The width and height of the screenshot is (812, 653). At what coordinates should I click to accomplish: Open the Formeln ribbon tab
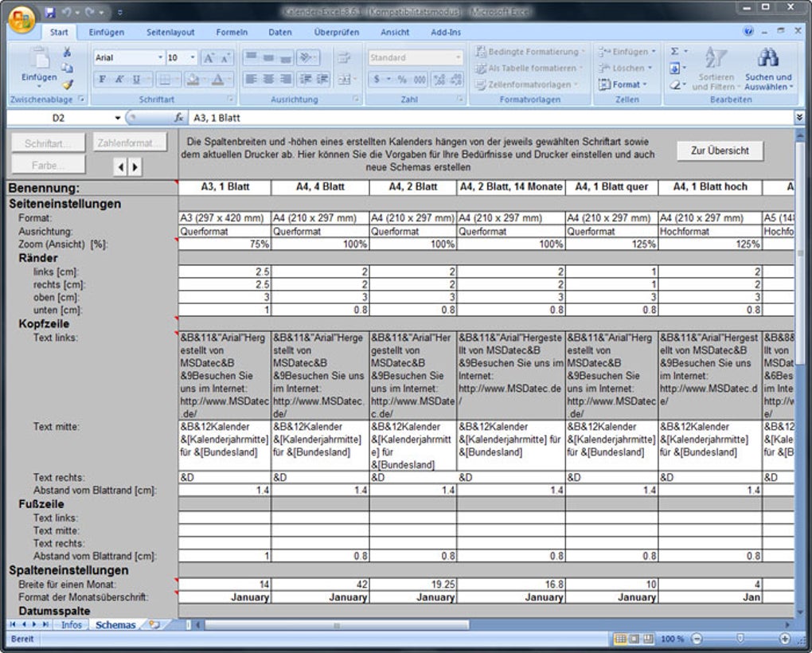(x=232, y=32)
